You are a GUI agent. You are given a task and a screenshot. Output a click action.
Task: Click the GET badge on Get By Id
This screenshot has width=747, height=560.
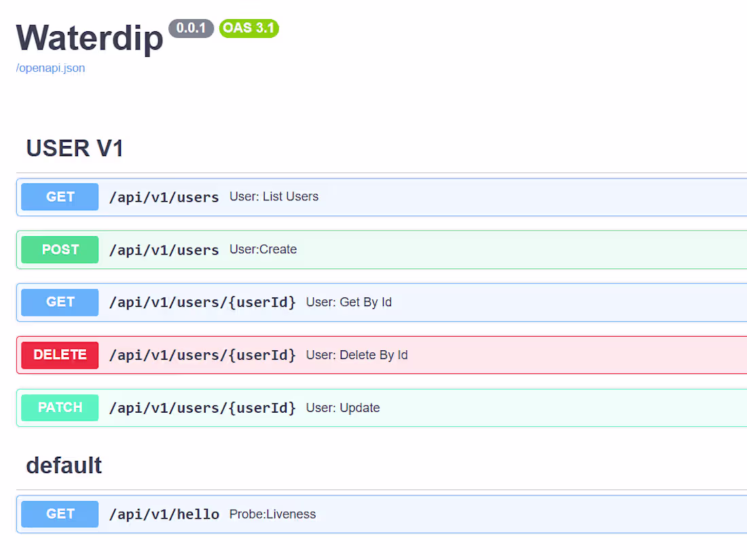(x=59, y=302)
